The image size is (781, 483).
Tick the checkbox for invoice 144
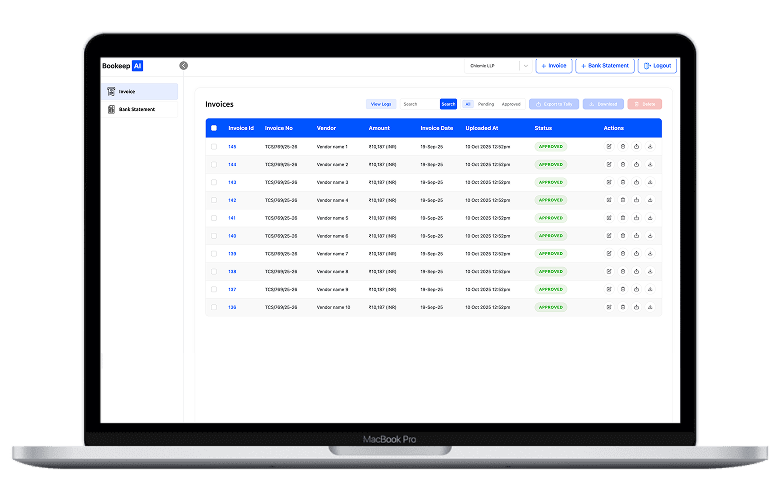click(214, 164)
